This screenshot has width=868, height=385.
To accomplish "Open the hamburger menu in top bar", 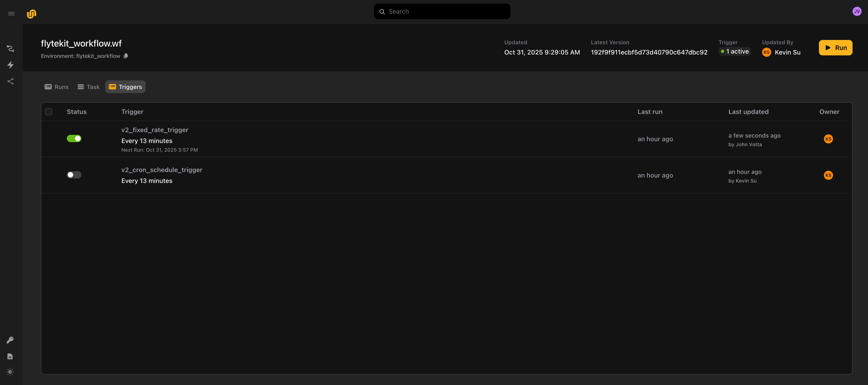I will (x=11, y=13).
